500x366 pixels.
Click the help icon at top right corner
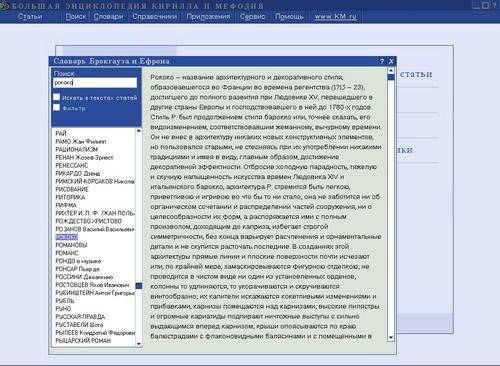coord(495,5)
